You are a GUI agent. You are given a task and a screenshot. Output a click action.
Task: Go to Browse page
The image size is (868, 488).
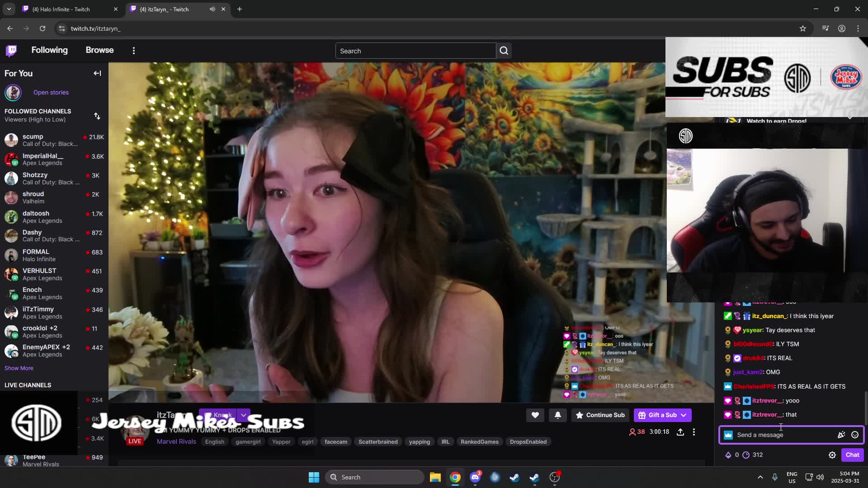[x=99, y=50]
